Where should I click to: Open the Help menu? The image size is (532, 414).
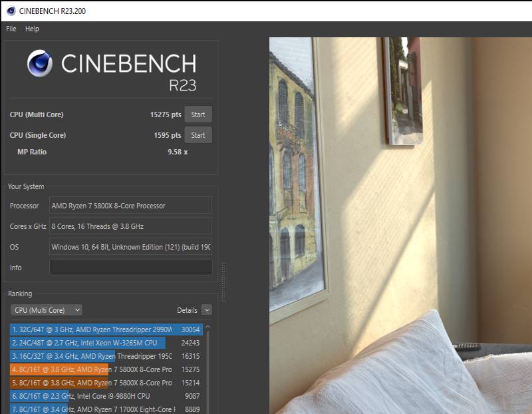point(32,29)
